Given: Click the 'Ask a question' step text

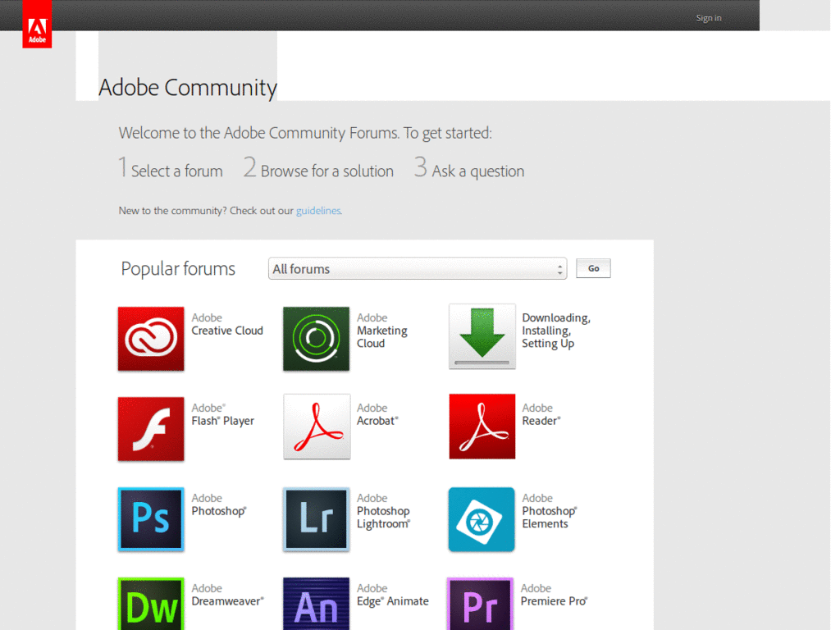Looking at the screenshot, I should (478, 171).
